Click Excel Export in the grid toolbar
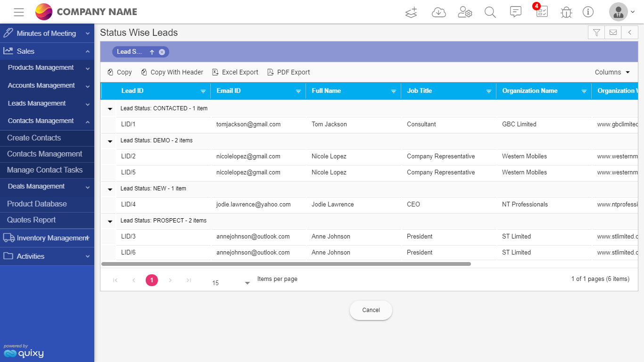Image resolution: width=644 pixels, height=362 pixels. pos(235,72)
